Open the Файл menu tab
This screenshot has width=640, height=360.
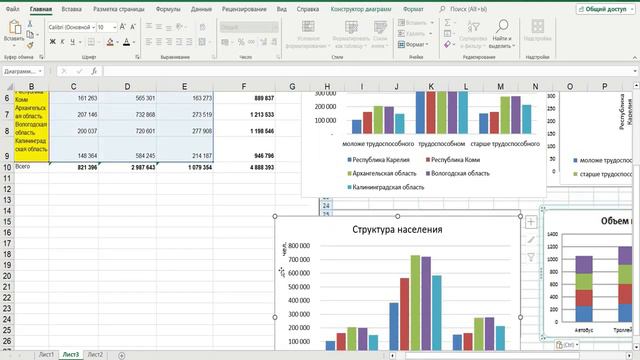[12, 9]
